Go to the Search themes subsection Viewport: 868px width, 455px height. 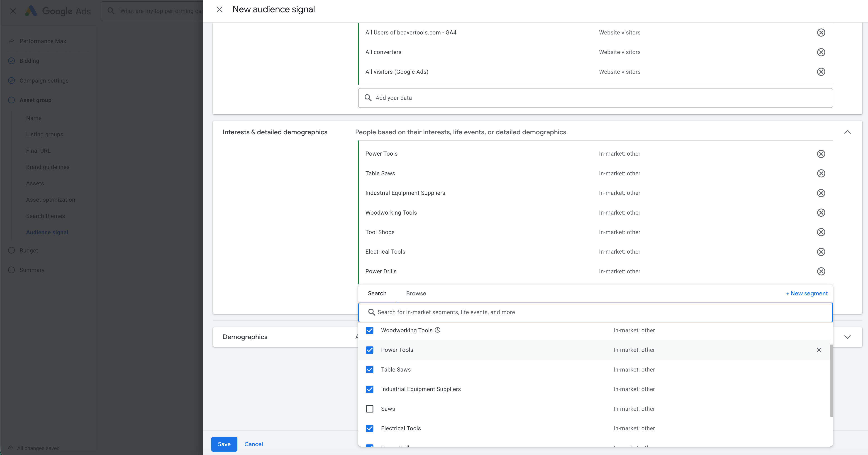(x=45, y=216)
